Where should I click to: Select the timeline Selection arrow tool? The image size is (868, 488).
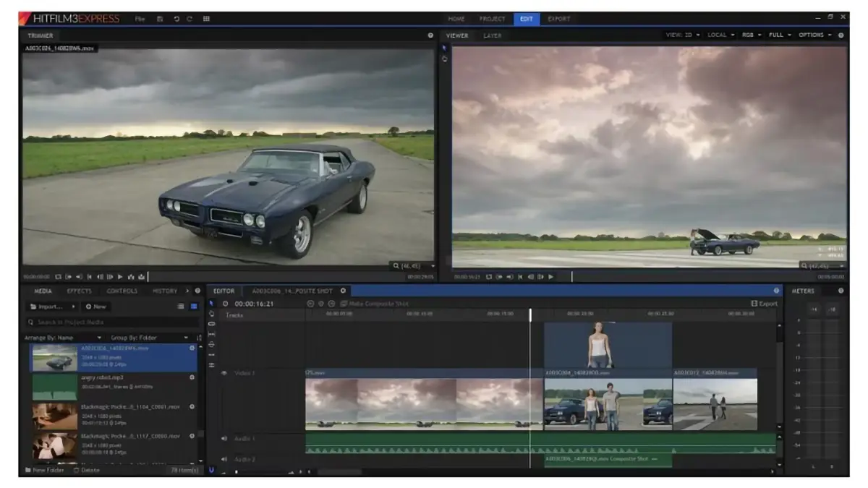click(211, 304)
